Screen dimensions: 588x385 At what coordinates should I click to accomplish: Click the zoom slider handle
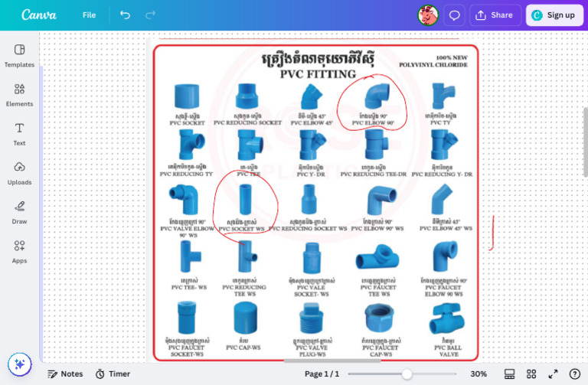tap(407, 374)
